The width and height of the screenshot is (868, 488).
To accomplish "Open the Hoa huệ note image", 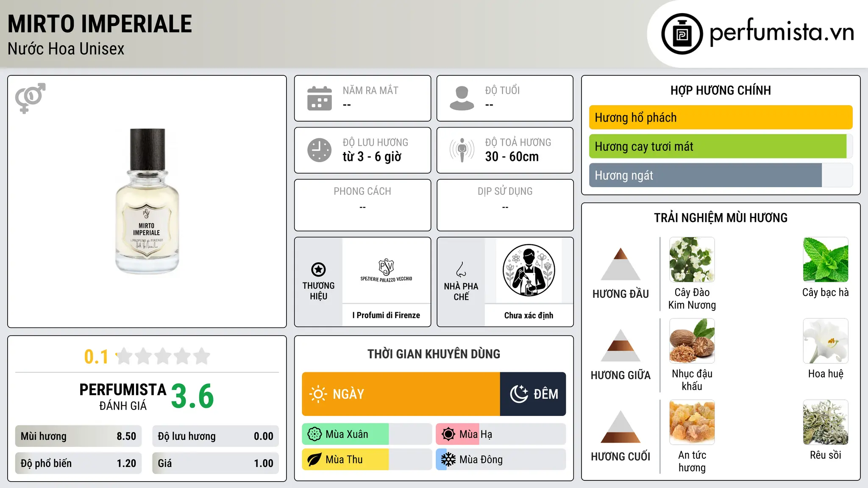I will click(x=826, y=341).
